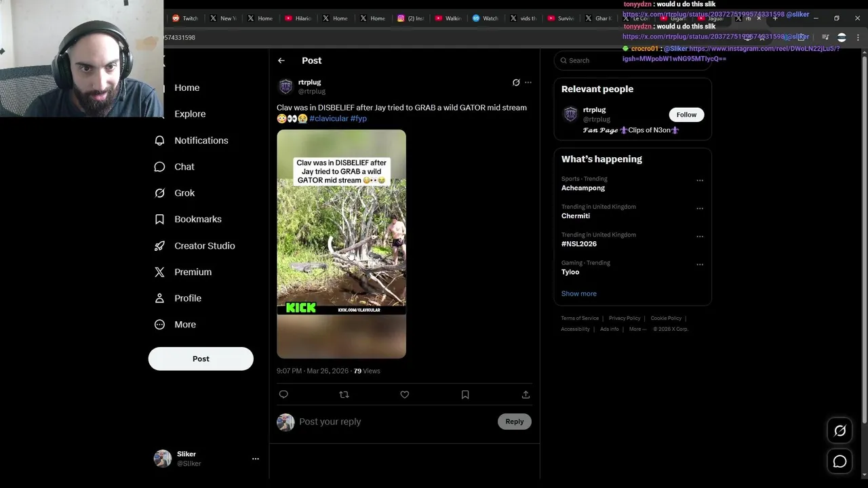Go back with the arrow icon
Image resolution: width=868 pixels, height=488 pixels.
coord(281,60)
